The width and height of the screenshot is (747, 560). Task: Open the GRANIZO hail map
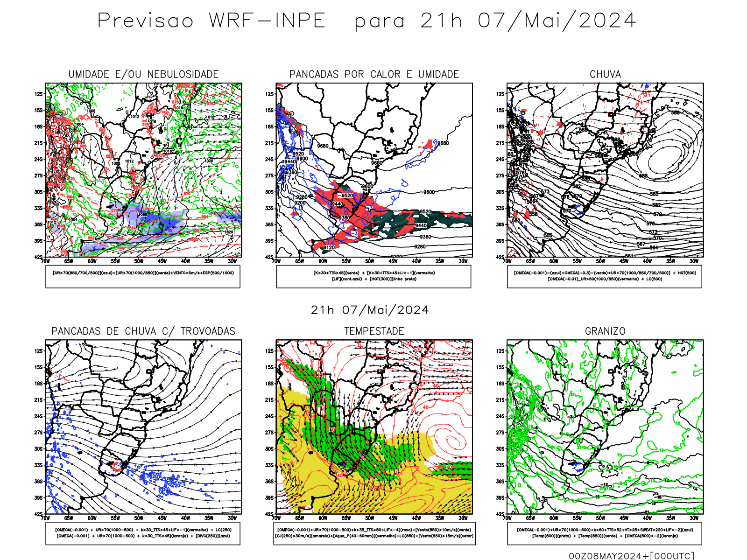(x=605, y=427)
